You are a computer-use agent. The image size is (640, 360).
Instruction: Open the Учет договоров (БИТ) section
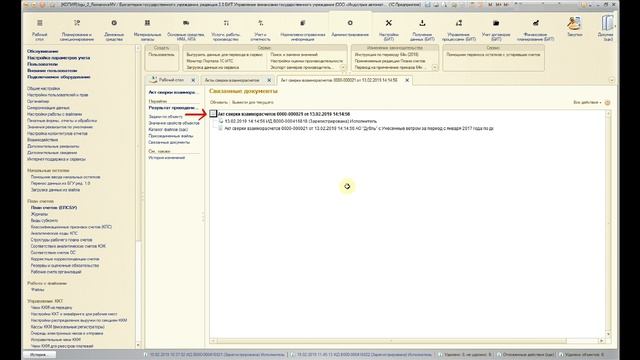(x=496, y=29)
